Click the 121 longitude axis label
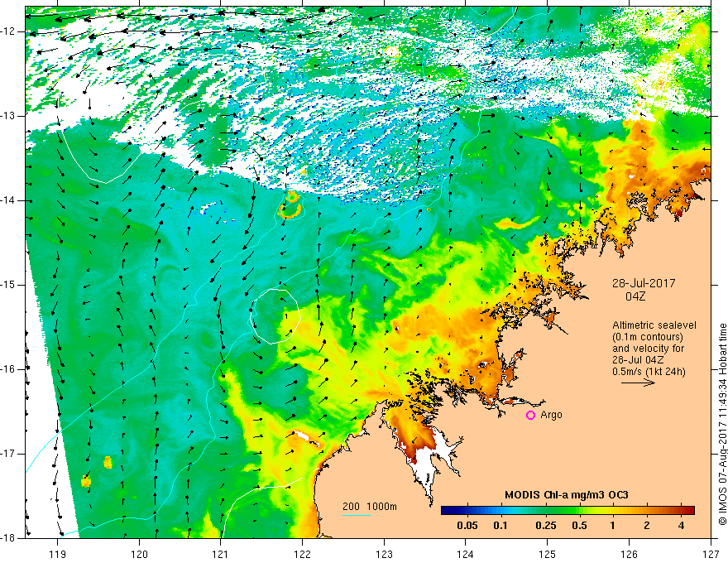Screen dimensions: 728x563 (x=221, y=555)
